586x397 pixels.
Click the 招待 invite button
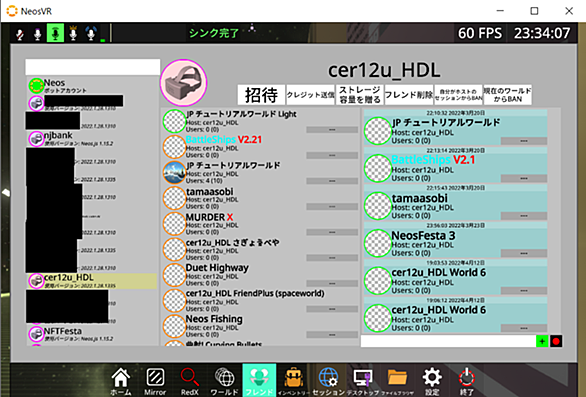click(x=261, y=95)
